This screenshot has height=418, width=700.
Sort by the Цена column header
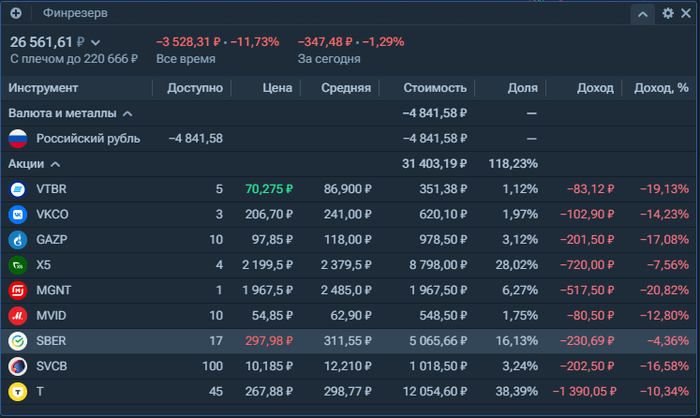[277, 88]
